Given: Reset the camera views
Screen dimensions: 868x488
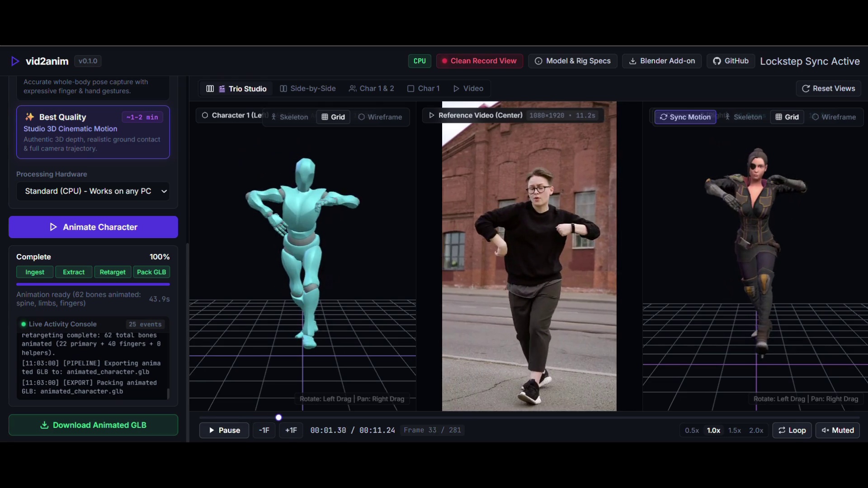Looking at the screenshot, I should (x=828, y=89).
